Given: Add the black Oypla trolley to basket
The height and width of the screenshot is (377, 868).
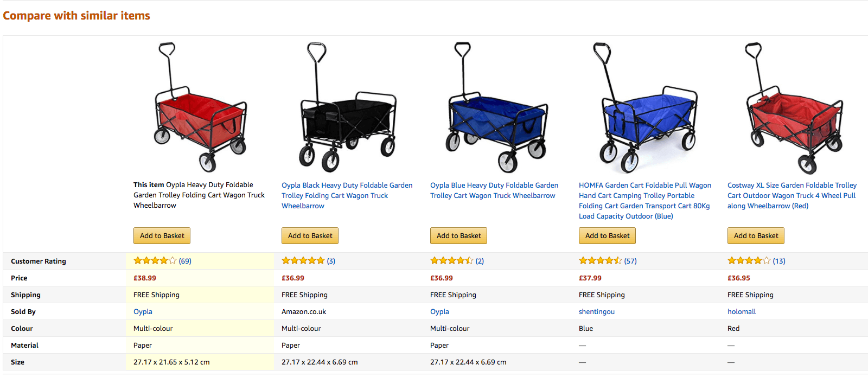Looking at the screenshot, I should pos(310,235).
